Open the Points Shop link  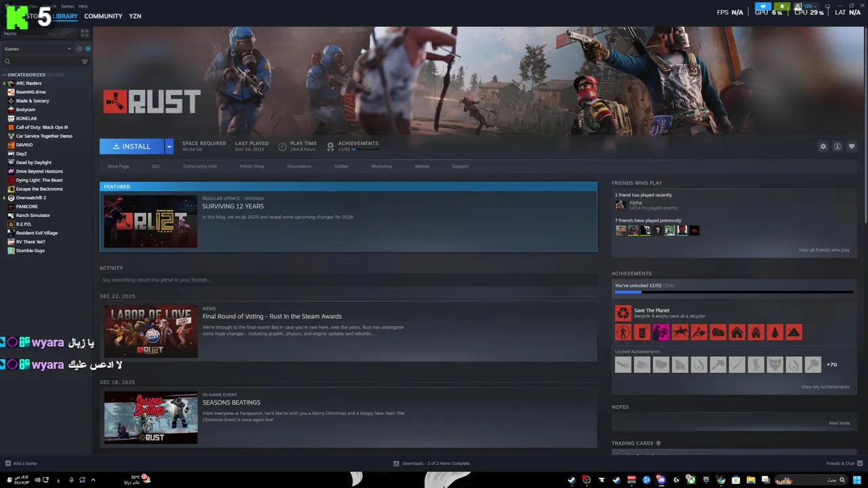(252, 166)
